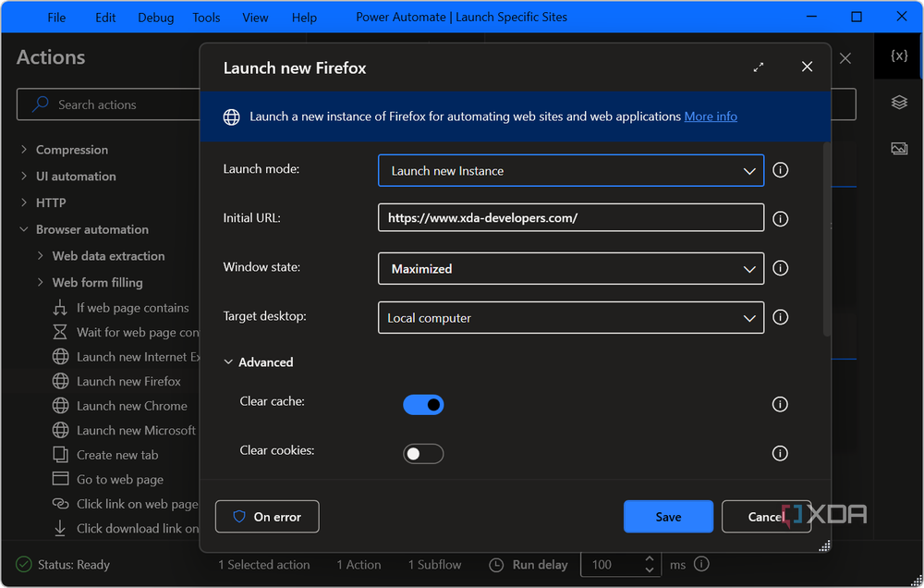
Task: Open the Target desktop dropdown
Action: coord(571,317)
